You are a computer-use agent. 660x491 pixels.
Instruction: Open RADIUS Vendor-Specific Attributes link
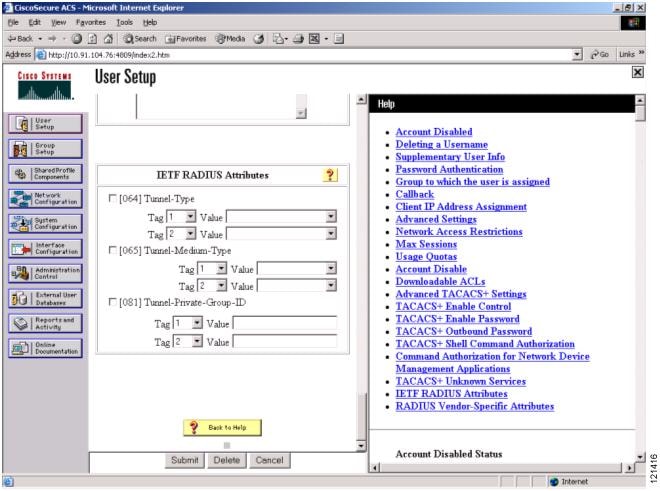tap(475, 406)
